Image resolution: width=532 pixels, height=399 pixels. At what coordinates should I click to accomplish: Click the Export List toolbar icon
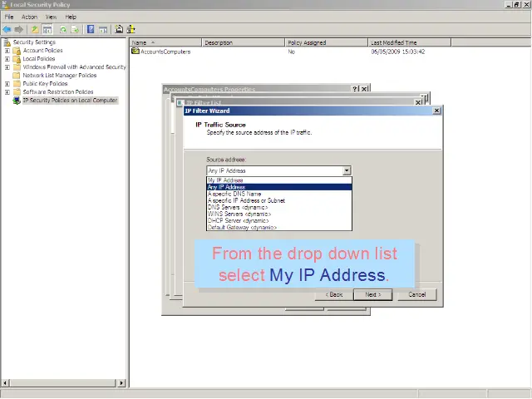coord(75,29)
